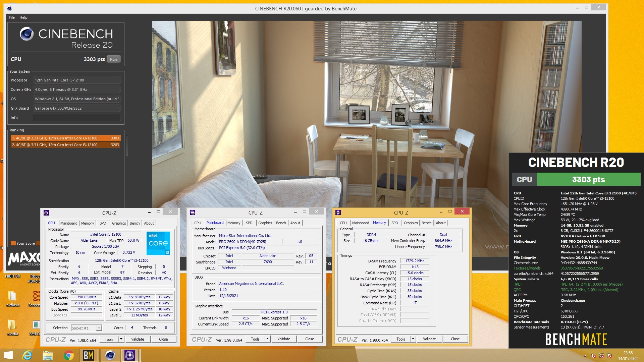
Task: Open the SetLO desktop shortcut
Action: 35,327
